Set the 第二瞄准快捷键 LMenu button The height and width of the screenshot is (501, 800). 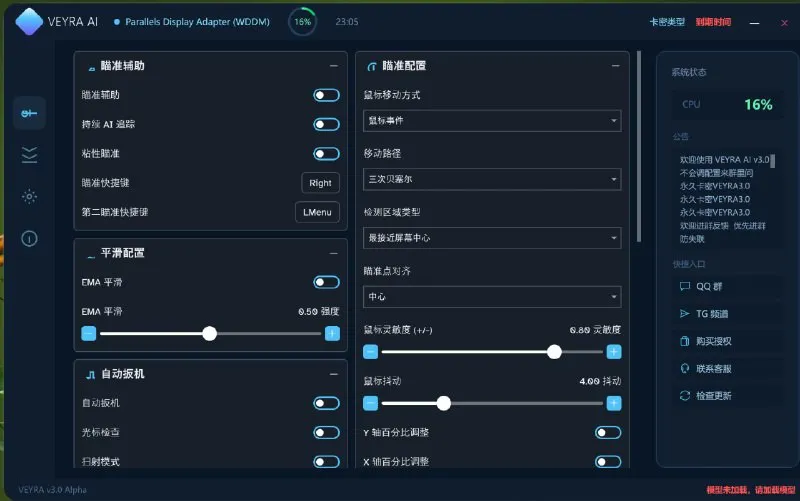coord(317,212)
